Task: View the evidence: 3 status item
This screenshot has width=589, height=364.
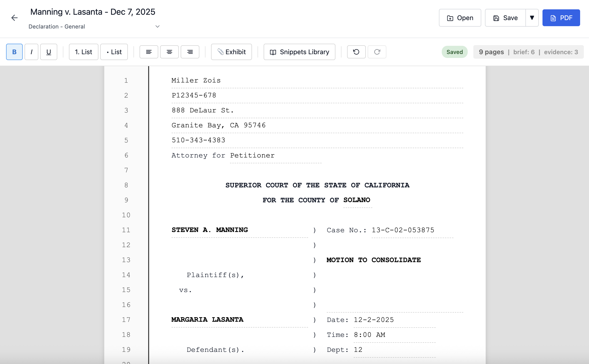Action: [561, 52]
